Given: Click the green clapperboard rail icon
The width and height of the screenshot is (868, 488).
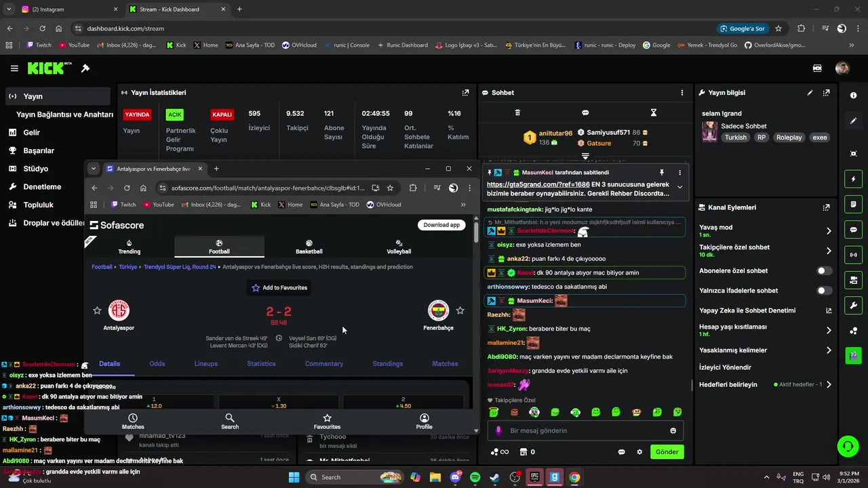Looking at the screenshot, I should (x=853, y=354).
